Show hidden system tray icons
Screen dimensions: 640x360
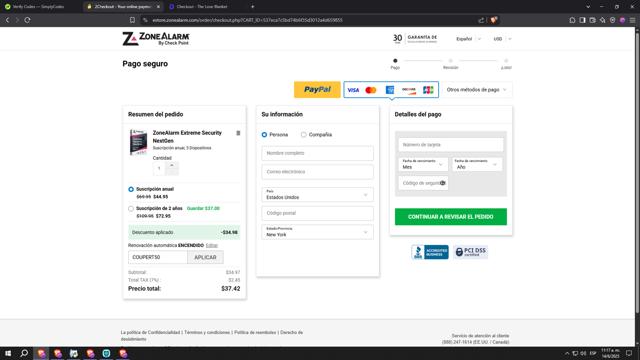567,353
